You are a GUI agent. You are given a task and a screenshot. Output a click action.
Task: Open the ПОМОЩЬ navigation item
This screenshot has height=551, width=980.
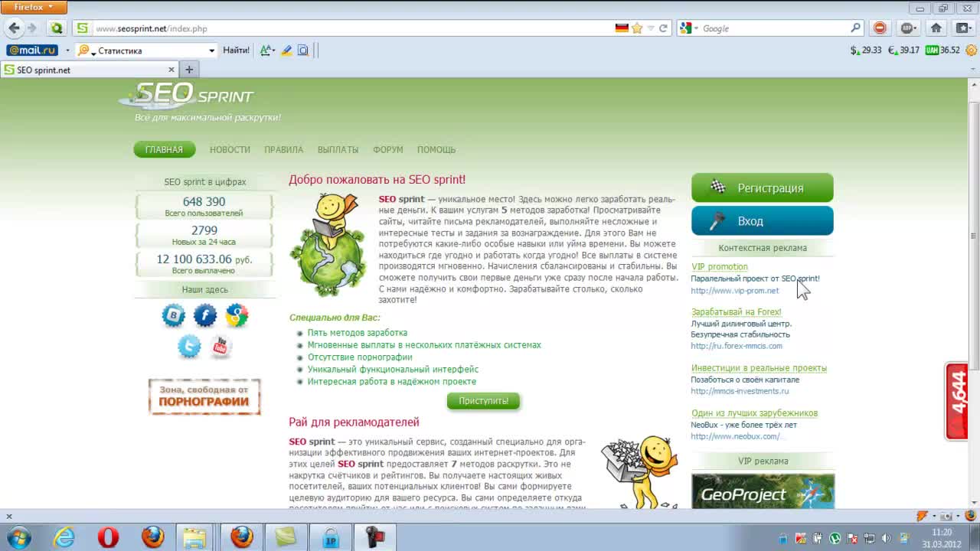click(x=436, y=149)
